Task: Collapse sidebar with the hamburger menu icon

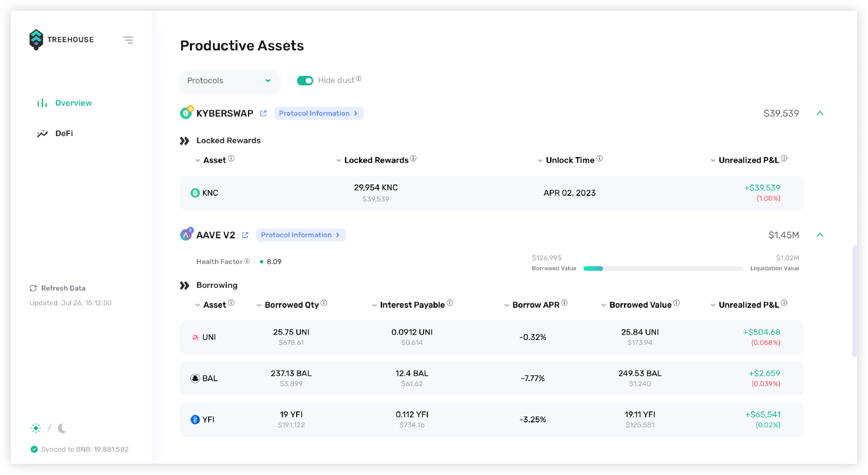Action: point(128,40)
